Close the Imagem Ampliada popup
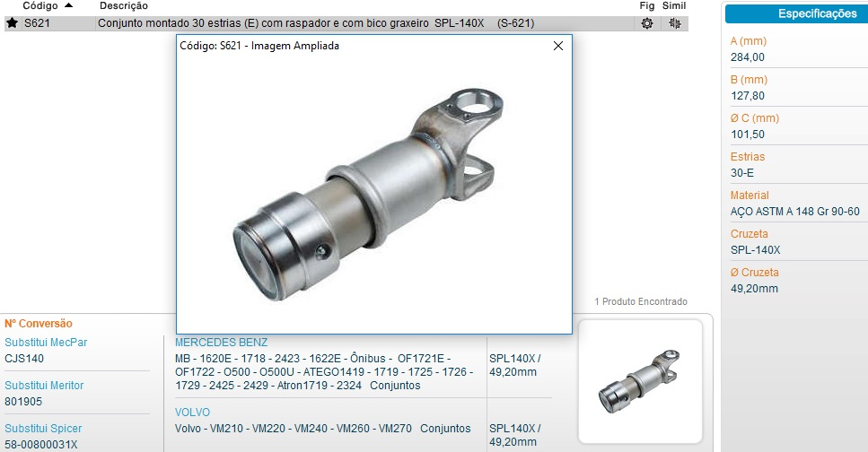Viewport: 868px width, 452px height. click(557, 46)
